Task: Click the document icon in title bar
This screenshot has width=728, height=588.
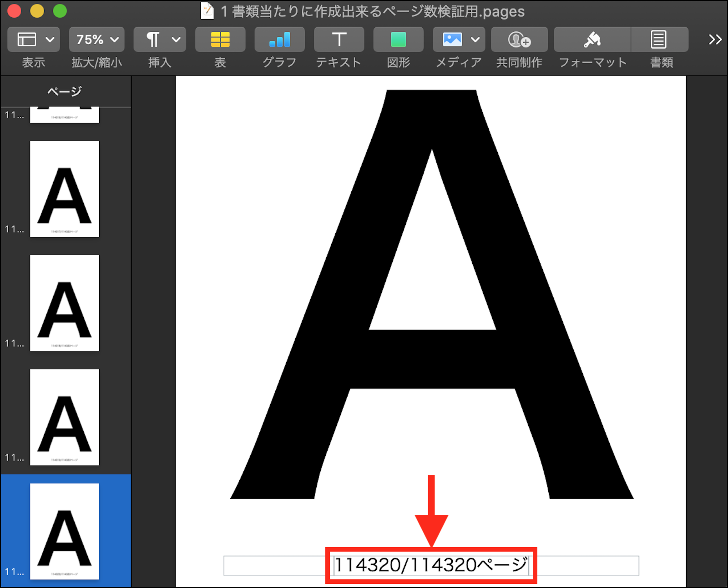Action: 207,11
